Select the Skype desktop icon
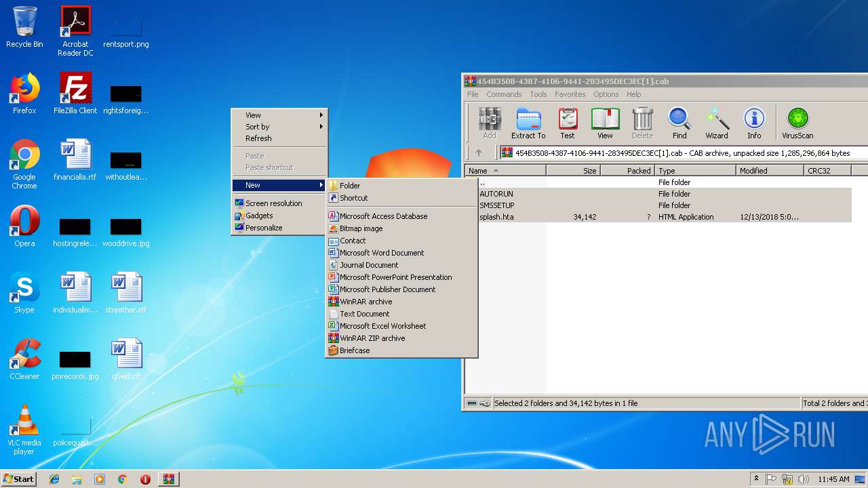 pos(24,293)
